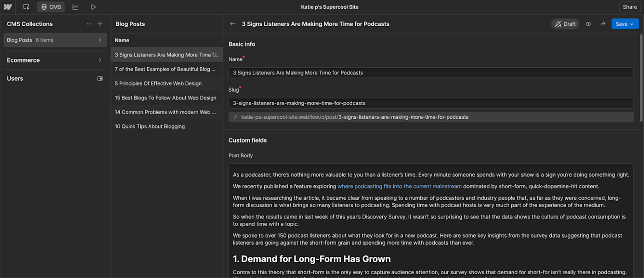The width and height of the screenshot is (644, 278).
Task: Toggle the Users switch
Action: [100, 79]
